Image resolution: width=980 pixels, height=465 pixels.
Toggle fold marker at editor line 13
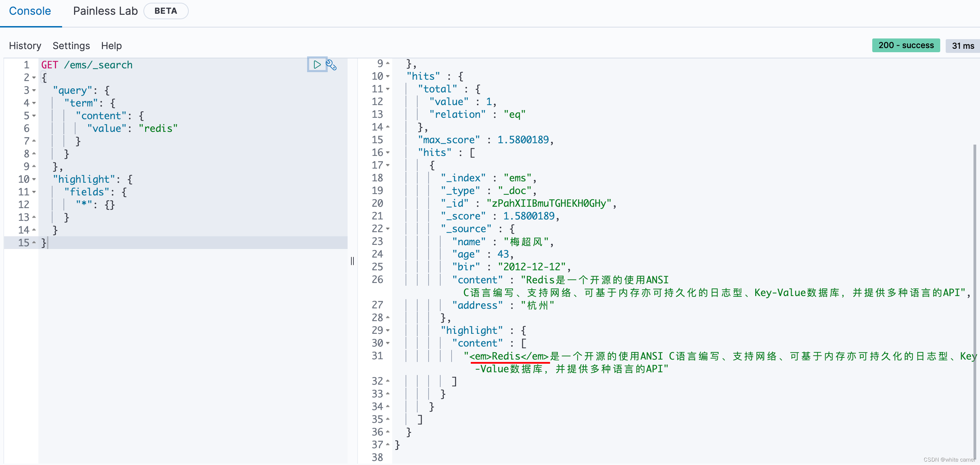tap(34, 217)
